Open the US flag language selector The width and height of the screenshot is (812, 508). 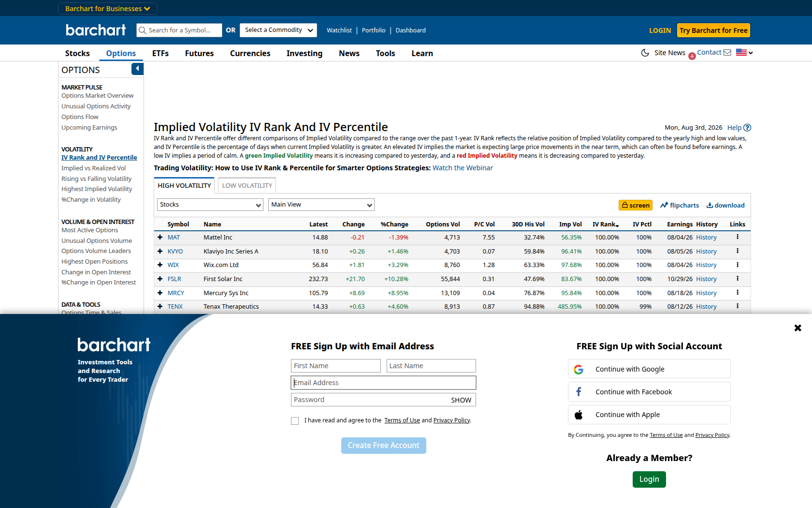[744, 52]
